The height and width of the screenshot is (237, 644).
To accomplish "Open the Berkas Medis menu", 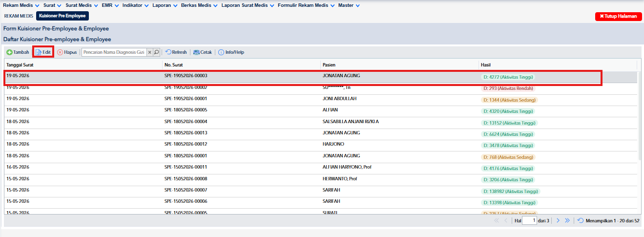I will click(199, 5).
